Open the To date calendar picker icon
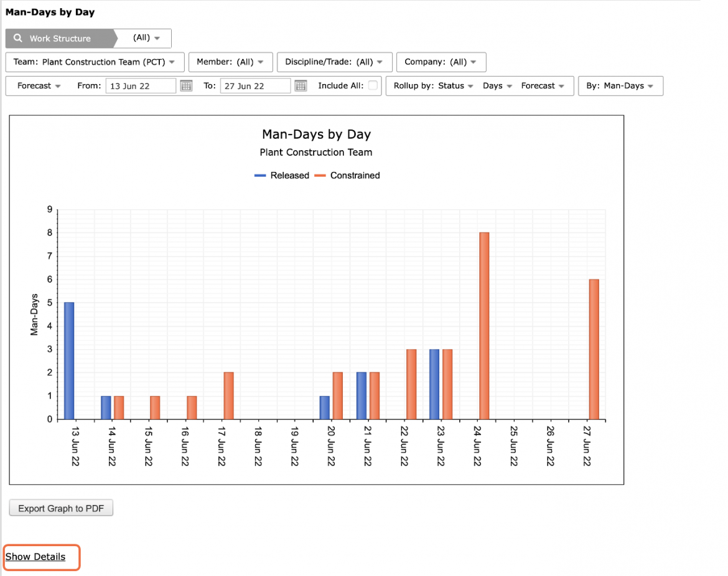Viewport: 728px width, 576px height. (301, 86)
